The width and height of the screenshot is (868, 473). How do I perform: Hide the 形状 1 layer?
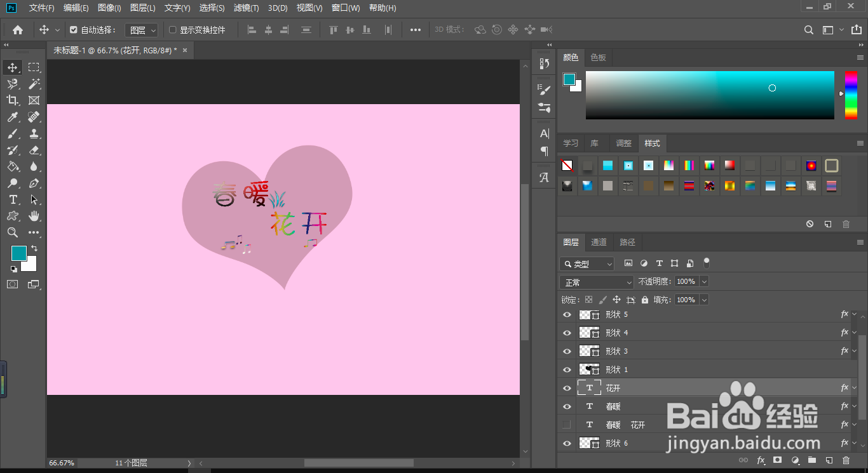[567, 370]
